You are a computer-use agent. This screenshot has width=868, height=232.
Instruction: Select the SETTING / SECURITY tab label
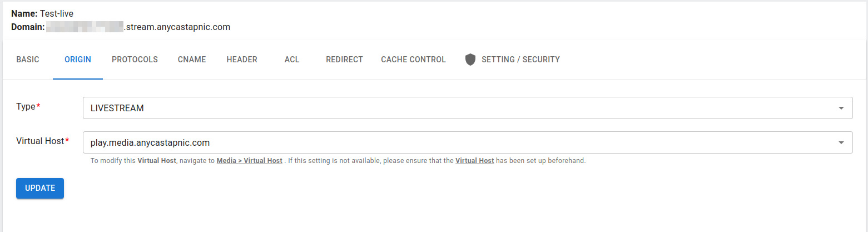pyautogui.click(x=520, y=60)
